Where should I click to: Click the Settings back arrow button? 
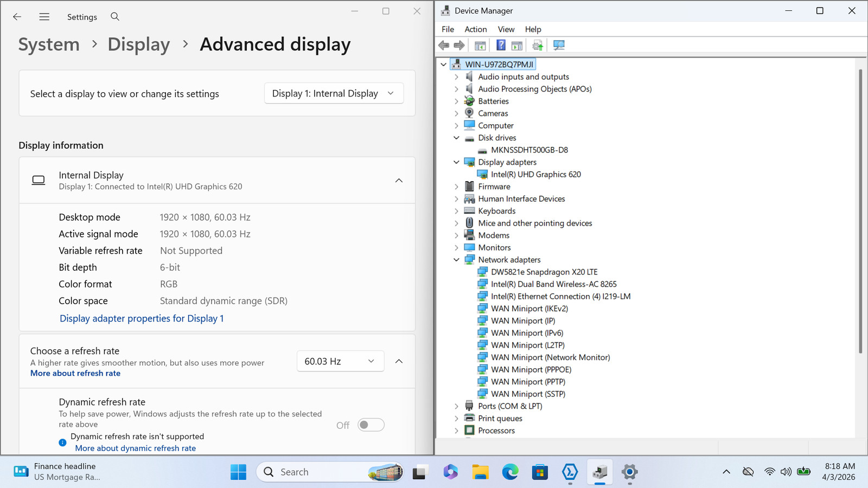tap(17, 17)
